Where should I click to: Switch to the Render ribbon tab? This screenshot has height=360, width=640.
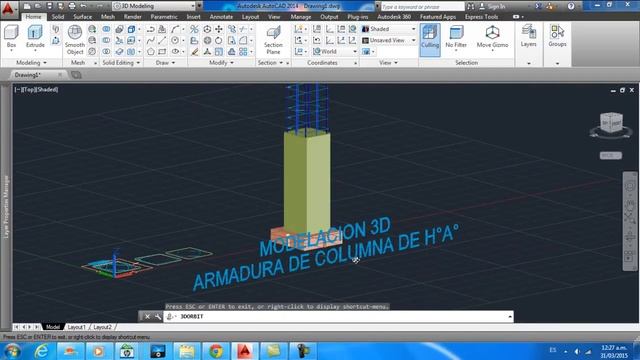(133, 17)
